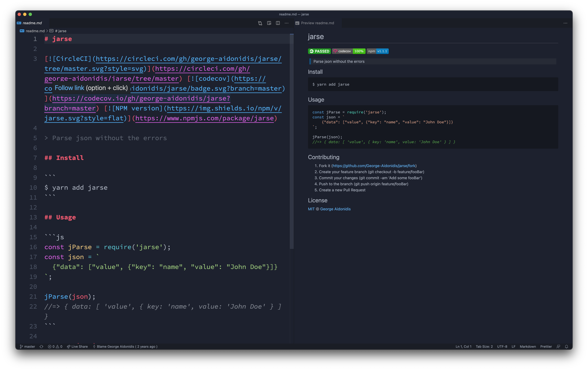Open preview to the side icon
The image size is (588, 370).
click(269, 23)
